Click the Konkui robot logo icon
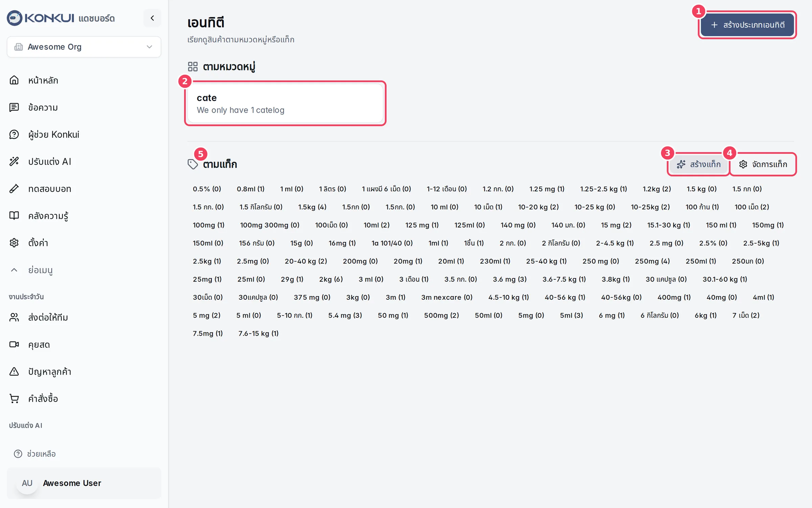Image resolution: width=812 pixels, height=508 pixels. coord(15,18)
